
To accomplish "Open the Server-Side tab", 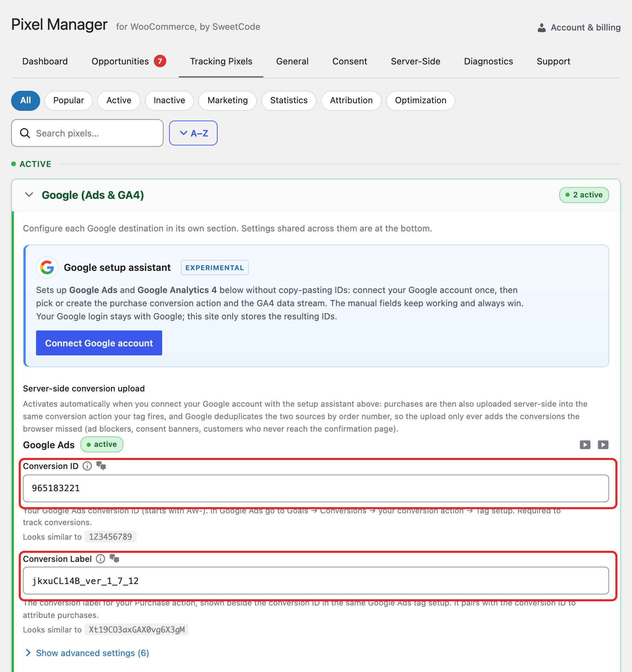I will click(415, 61).
